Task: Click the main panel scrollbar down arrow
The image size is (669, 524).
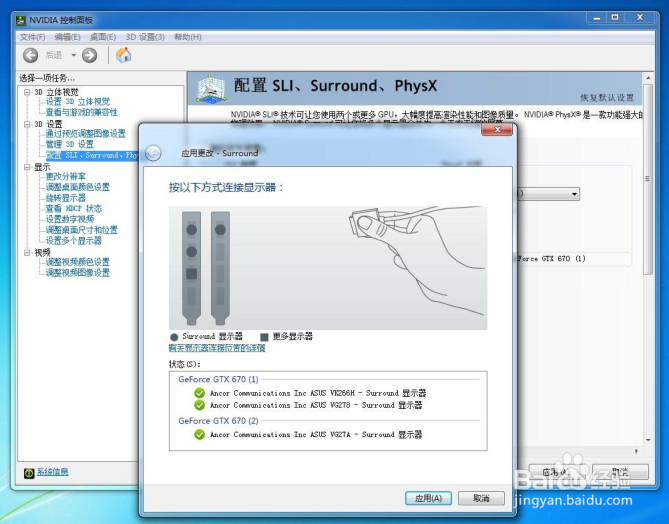Action: (648, 440)
